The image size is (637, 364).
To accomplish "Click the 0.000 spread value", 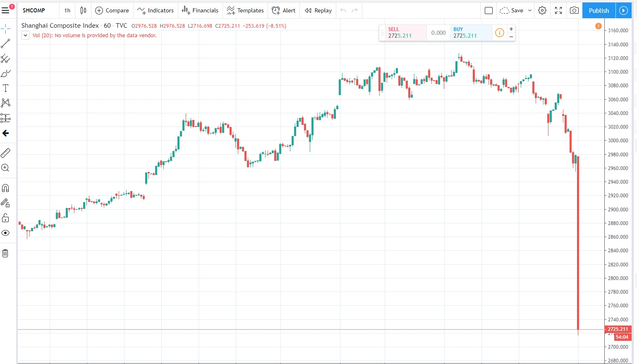I will (438, 33).
